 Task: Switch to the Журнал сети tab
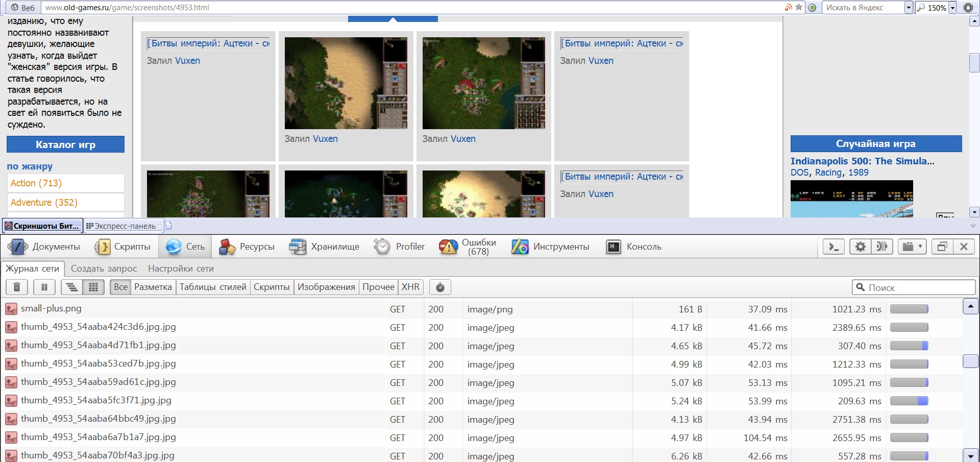(x=32, y=269)
